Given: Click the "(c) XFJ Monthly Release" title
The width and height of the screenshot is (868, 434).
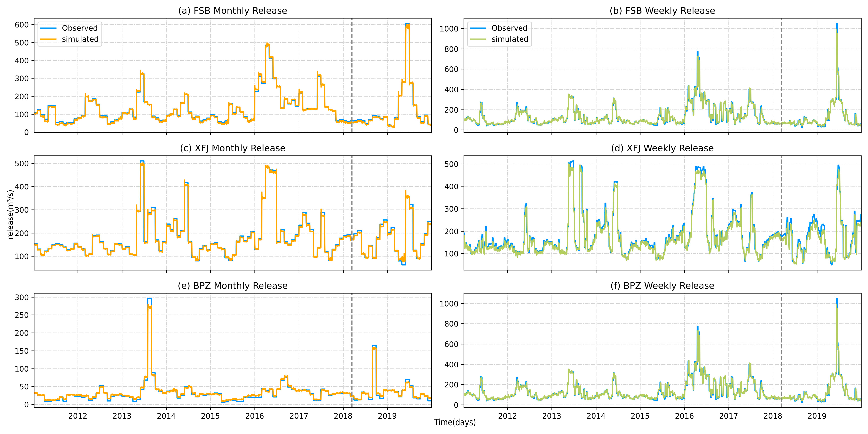Looking at the screenshot, I should tap(233, 148).
